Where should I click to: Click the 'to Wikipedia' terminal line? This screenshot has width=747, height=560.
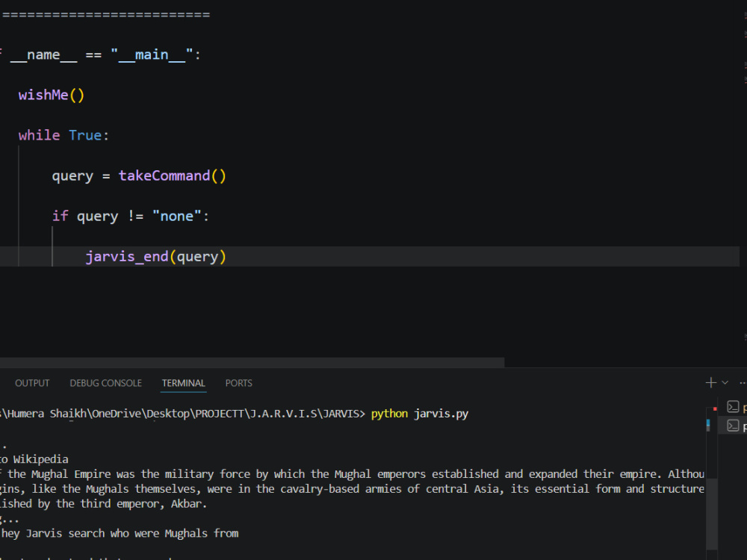coord(34,459)
